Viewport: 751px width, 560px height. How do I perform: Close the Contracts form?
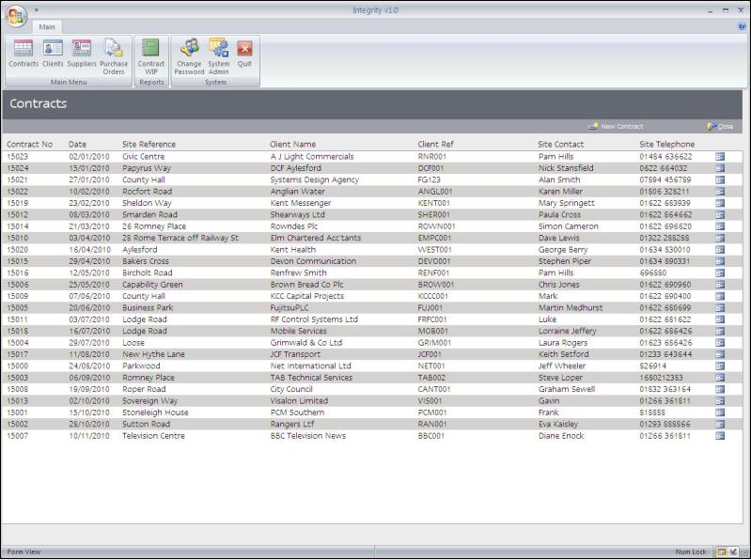[720, 126]
